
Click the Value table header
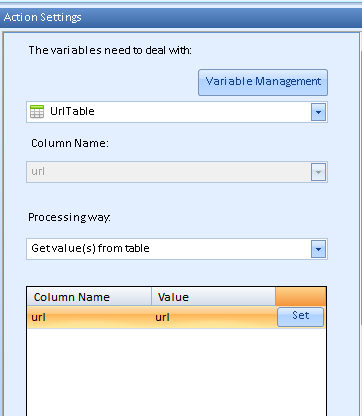coord(213,297)
